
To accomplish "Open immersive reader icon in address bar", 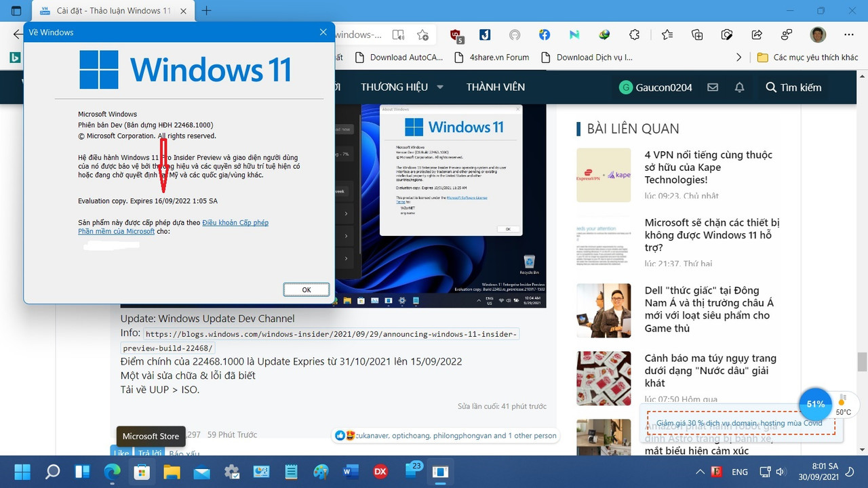I will [398, 35].
